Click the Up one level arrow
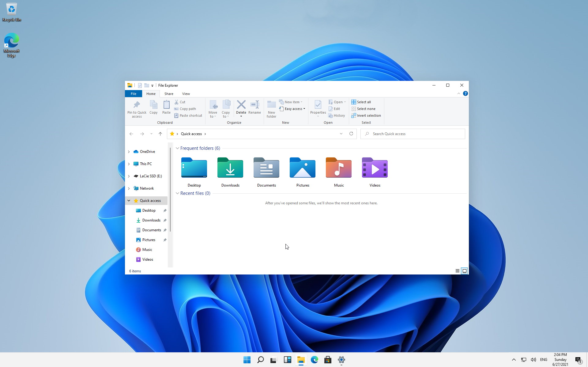The width and height of the screenshot is (588, 367). coord(160,134)
